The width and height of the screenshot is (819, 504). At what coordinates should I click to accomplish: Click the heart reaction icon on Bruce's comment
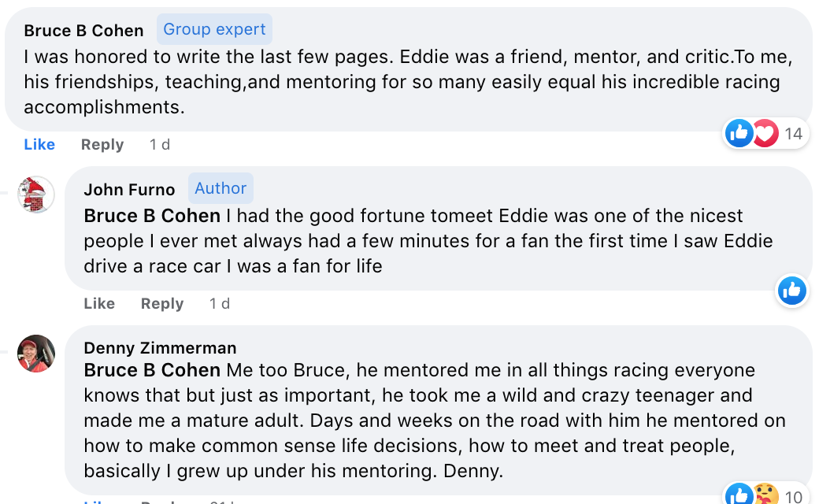(x=765, y=133)
